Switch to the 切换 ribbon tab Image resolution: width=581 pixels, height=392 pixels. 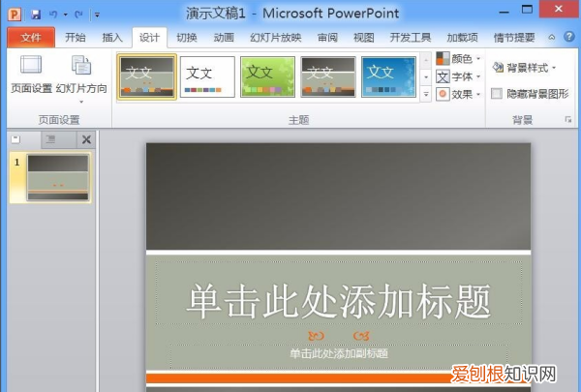(x=187, y=38)
